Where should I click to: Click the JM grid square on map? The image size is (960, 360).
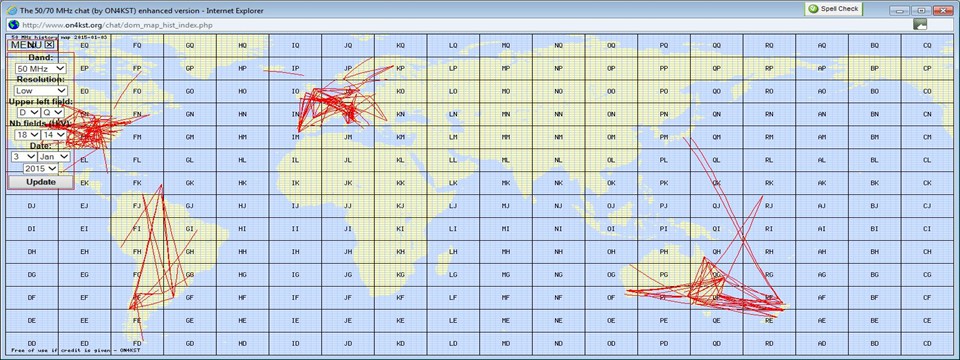(x=348, y=137)
